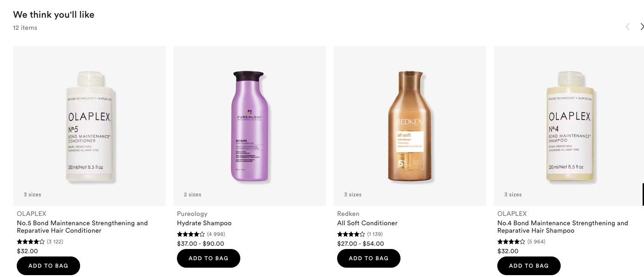The image size is (644, 277).
Task: Add Olaplex No.5 Conditioner to bag
Action: 48,266
